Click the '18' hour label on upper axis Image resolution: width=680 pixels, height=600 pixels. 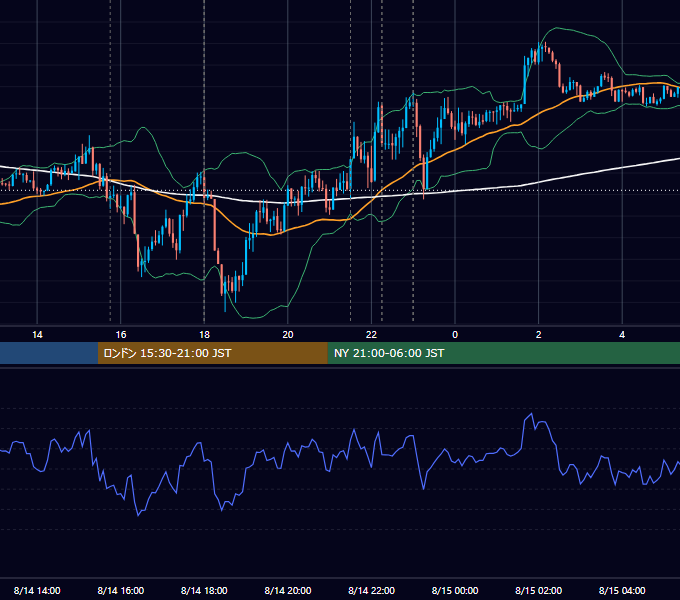pyautogui.click(x=204, y=335)
